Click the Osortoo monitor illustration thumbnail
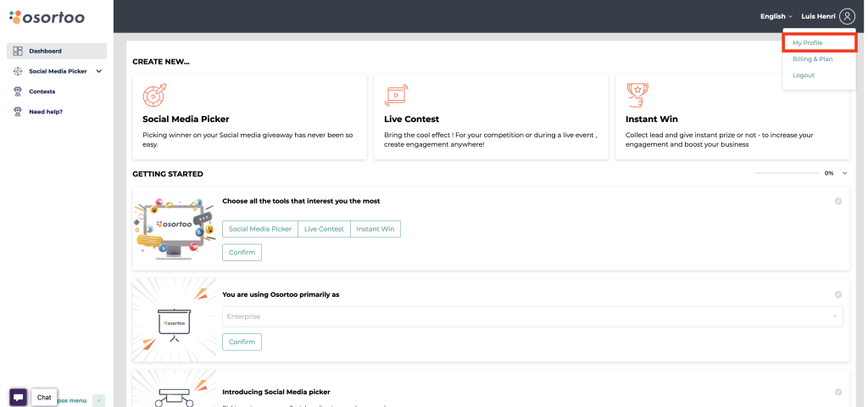 pos(175,229)
